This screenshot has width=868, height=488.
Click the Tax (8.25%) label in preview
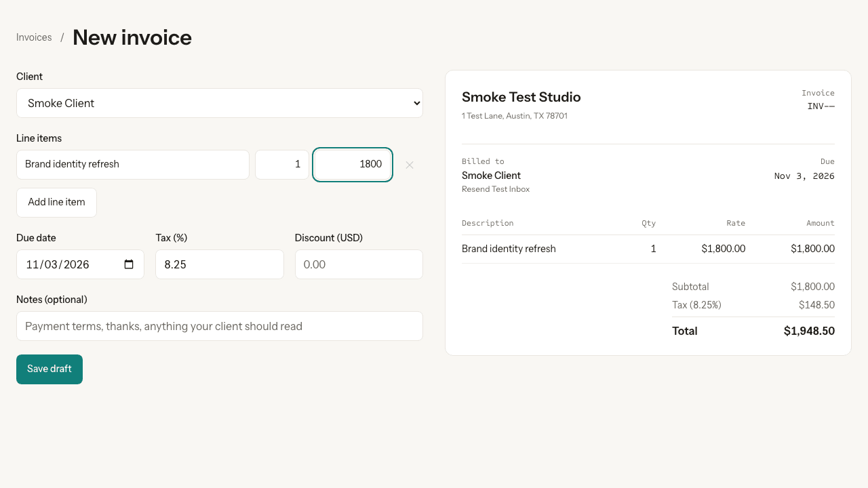[x=696, y=305]
